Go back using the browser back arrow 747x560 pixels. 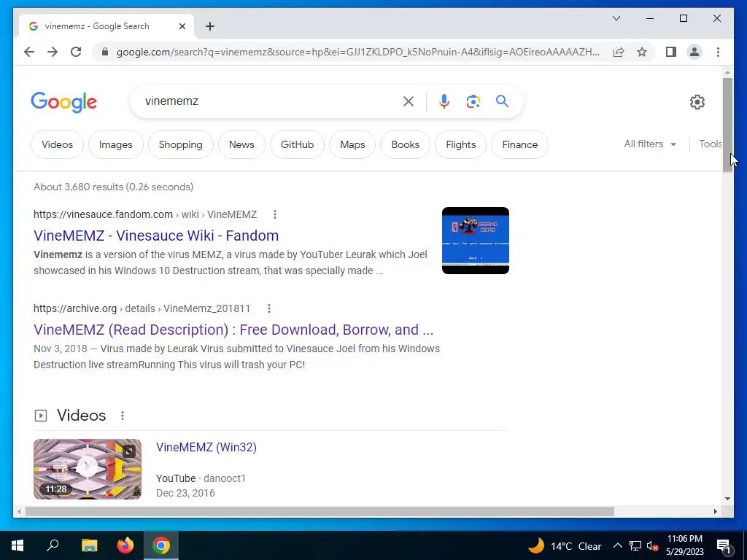click(x=29, y=52)
